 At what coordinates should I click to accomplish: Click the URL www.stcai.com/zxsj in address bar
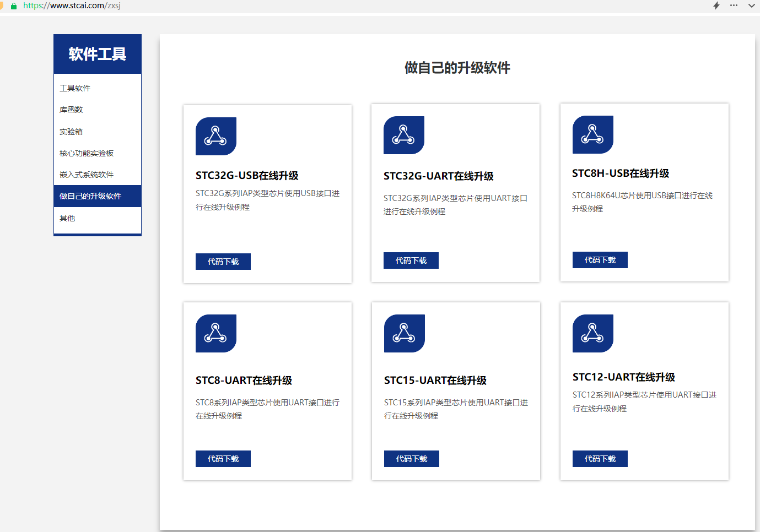click(x=72, y=6)
